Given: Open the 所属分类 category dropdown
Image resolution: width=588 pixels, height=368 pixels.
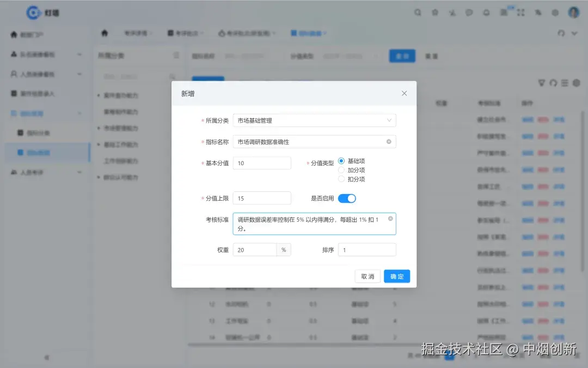Looking at the screenshot, I should click(314, 120).
